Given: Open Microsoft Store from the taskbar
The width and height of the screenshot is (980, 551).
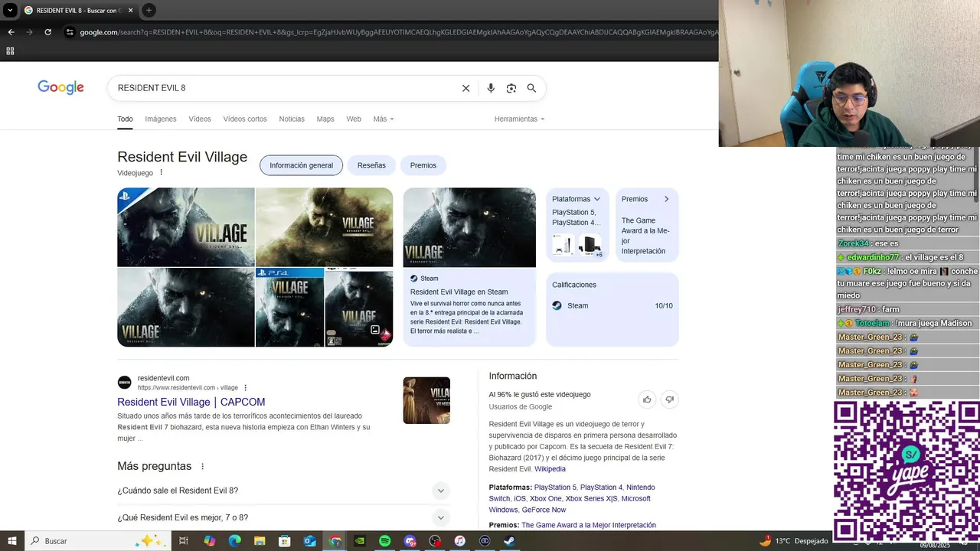Looking at the screenshot, I should pos(284,541).
